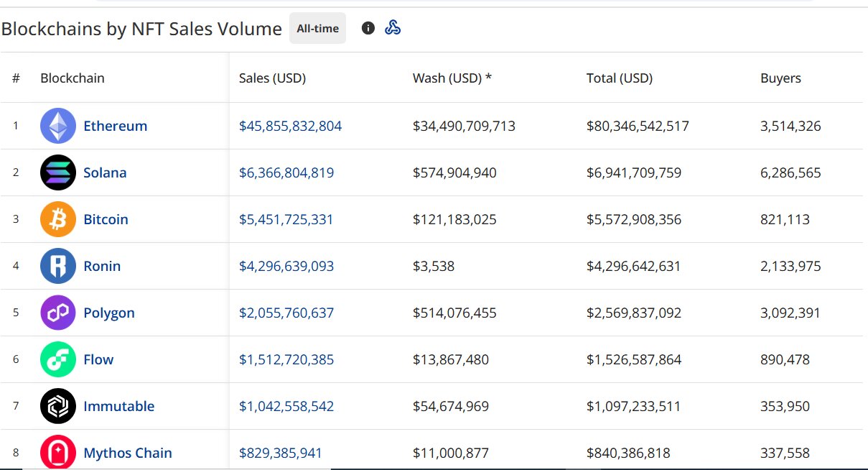
Task: Select Ethereum buyers count 3,514,326
Action: 790,126
